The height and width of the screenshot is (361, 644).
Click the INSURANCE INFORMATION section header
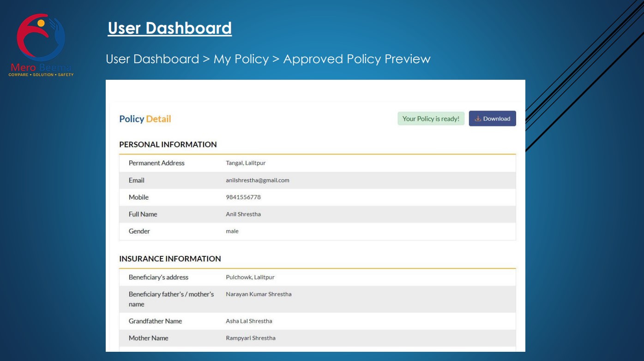point(170,259)
